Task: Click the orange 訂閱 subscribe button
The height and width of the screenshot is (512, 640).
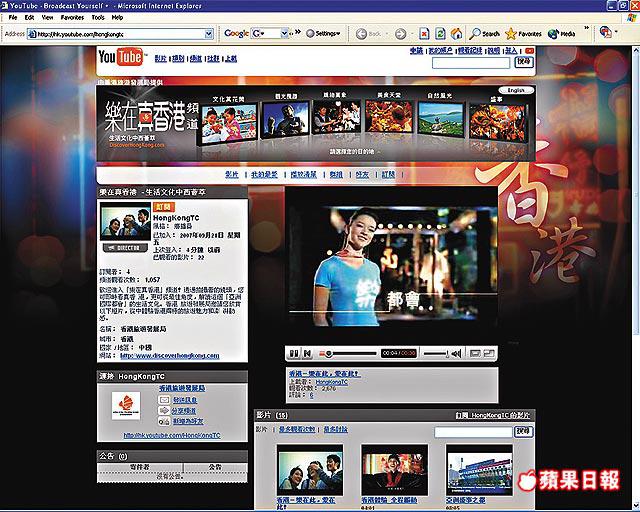Action: [163, 207]
